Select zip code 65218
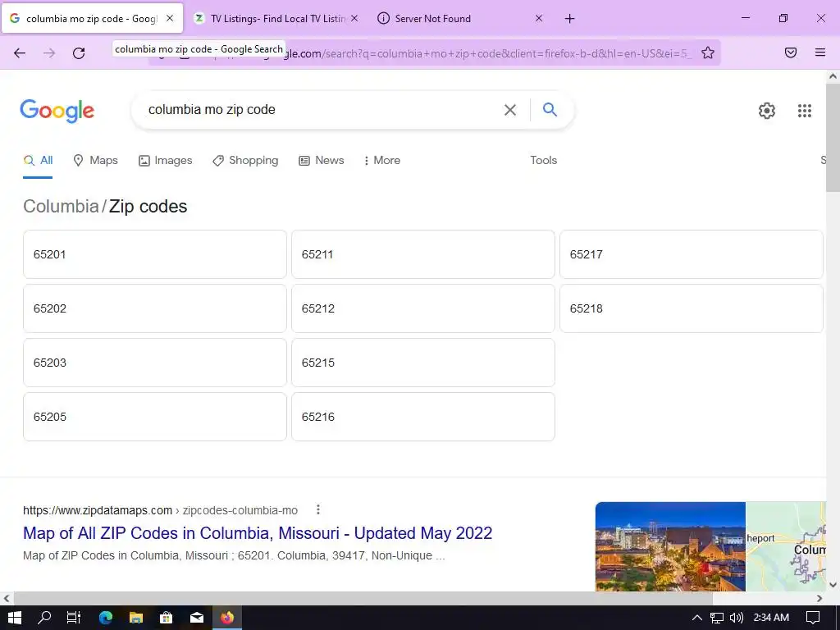840x630 pixels. pos(691,308)
